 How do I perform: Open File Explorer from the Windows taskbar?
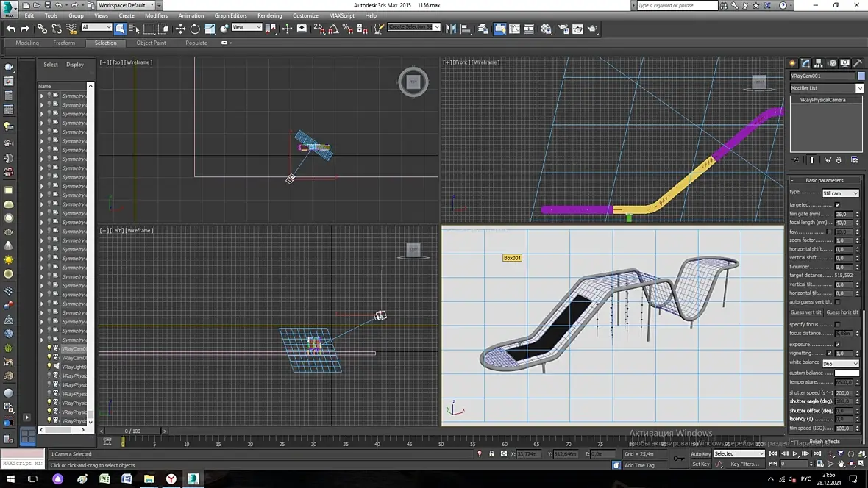coord(149,479)
